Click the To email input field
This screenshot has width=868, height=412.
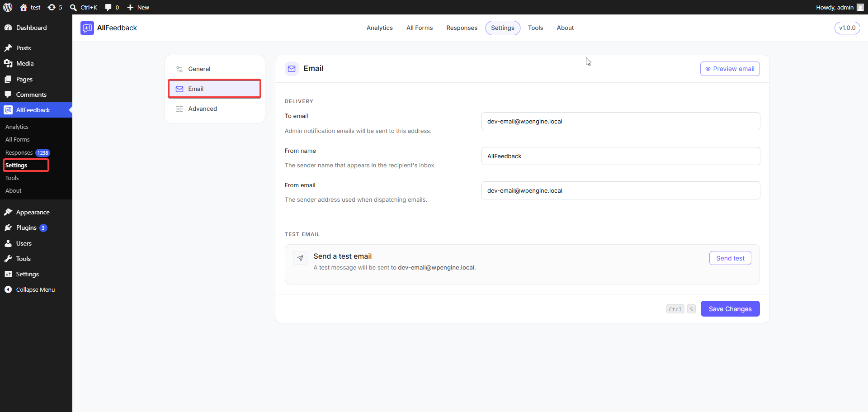point(621,121)
